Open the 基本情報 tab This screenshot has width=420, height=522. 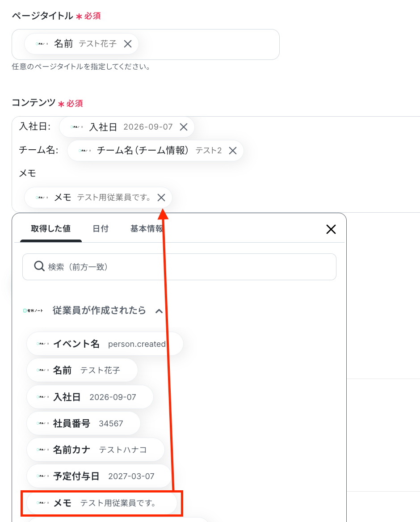coord(147,229)
